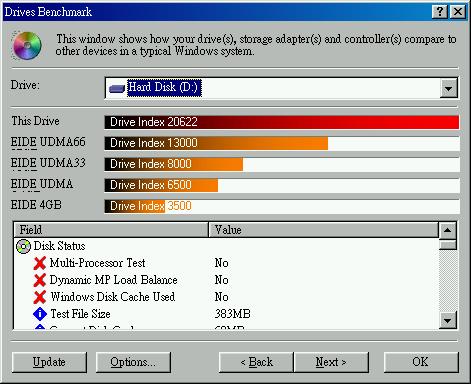Click the rainbow CD disc icon
This screenshot has width=471, height=384.
(27, 45)
